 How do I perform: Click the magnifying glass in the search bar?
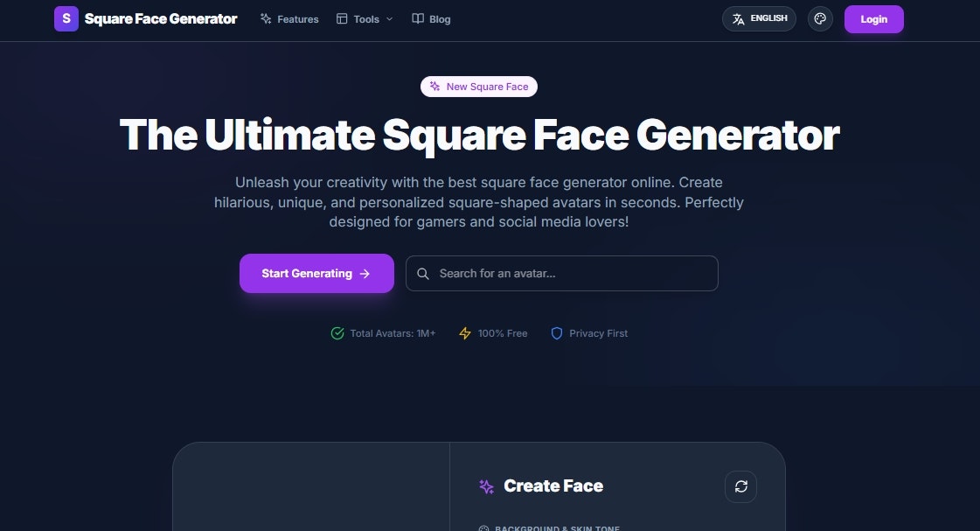click(x=426, y=273)
